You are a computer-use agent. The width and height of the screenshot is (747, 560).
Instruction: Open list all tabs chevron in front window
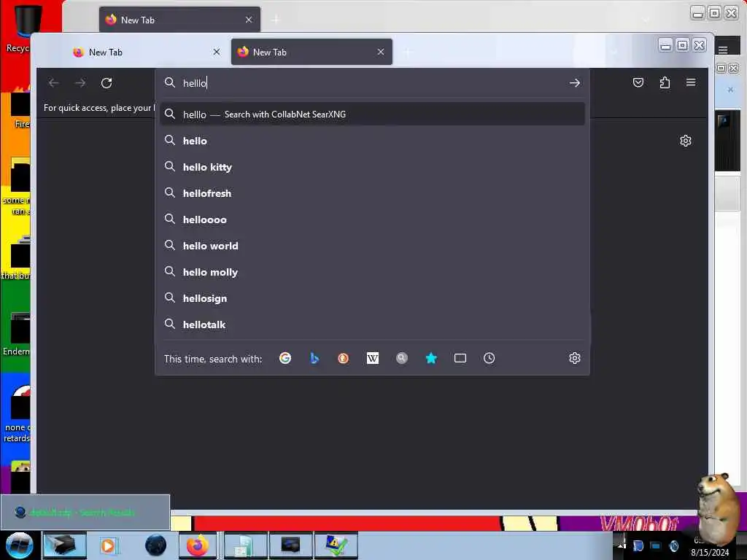614,52
